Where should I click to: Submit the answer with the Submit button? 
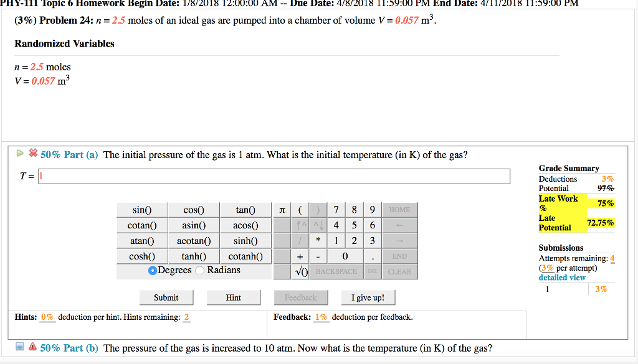click(x=166, y=297)
